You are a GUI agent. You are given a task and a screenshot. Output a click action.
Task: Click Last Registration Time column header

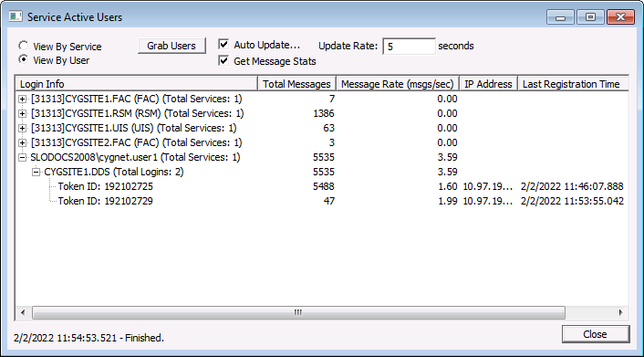tap(573, 84)
